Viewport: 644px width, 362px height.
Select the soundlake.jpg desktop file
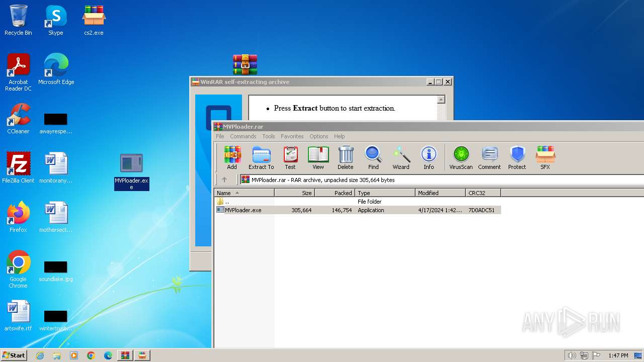[56, 271]
